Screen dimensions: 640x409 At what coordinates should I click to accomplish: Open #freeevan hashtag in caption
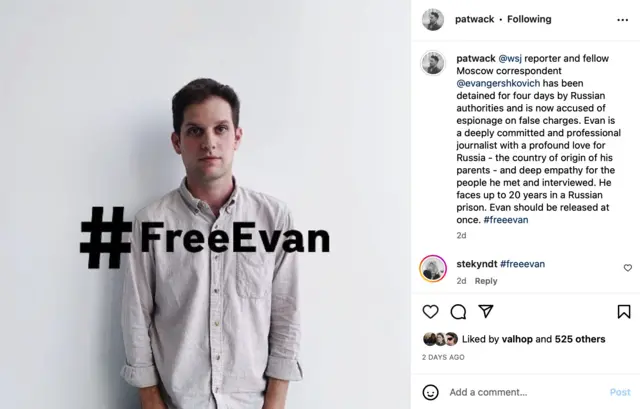point(506,220)
